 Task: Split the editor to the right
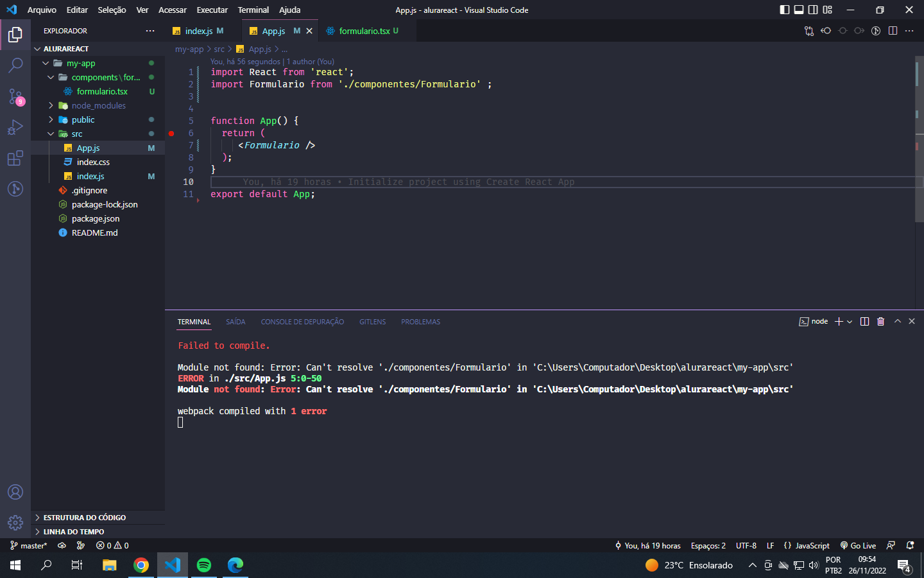(x=893, y=31)
